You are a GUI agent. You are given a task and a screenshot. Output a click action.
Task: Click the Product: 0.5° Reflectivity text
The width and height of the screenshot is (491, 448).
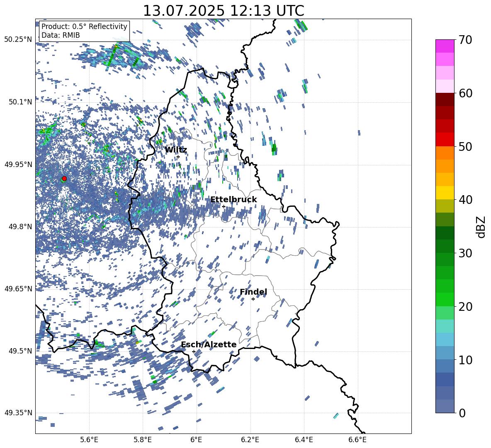coord(84,26)
